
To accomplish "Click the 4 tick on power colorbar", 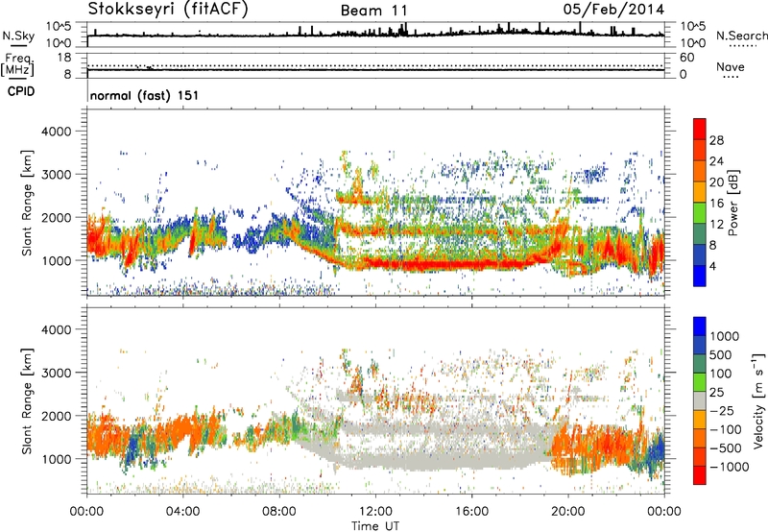I will [x=713, y=266].
